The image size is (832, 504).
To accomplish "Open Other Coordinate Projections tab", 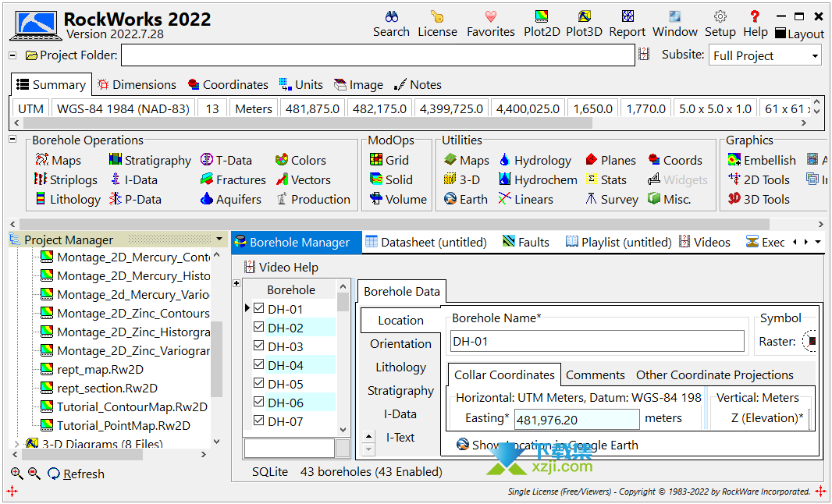I will 715,375.
